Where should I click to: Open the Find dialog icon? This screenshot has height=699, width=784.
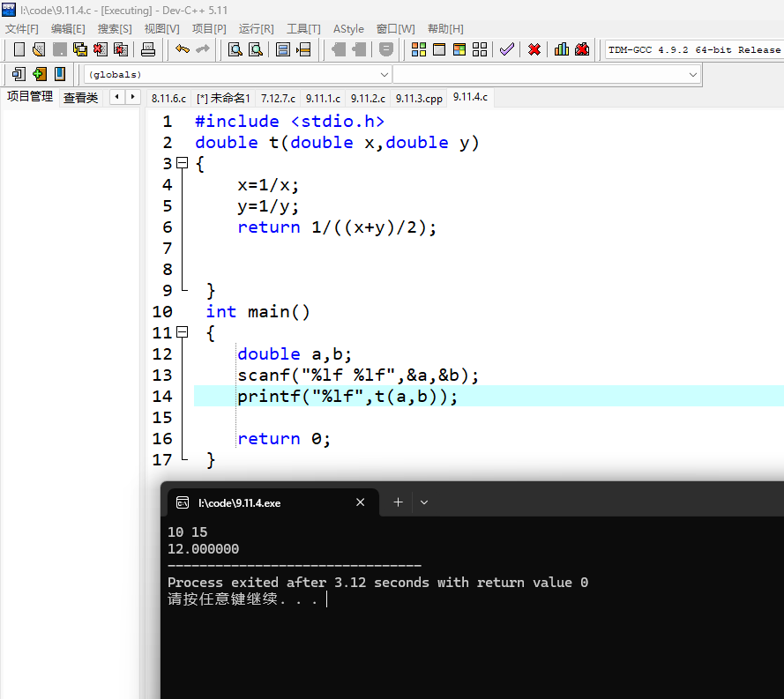click(x=235, y=49)
